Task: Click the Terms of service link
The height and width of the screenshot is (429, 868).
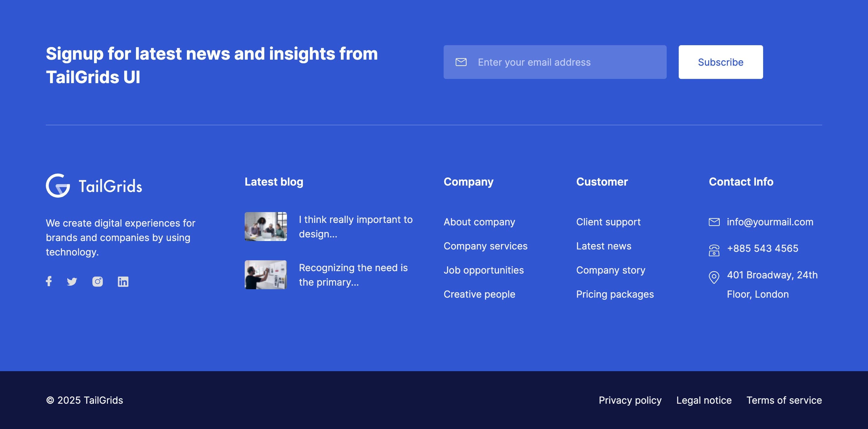Action: [x=784, y=399]
